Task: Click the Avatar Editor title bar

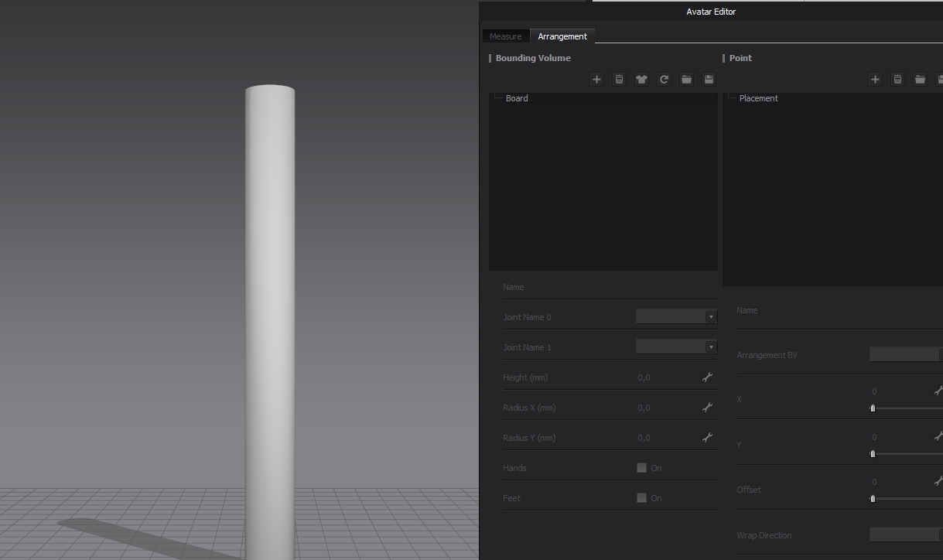Action: click(x=711, y=12)
